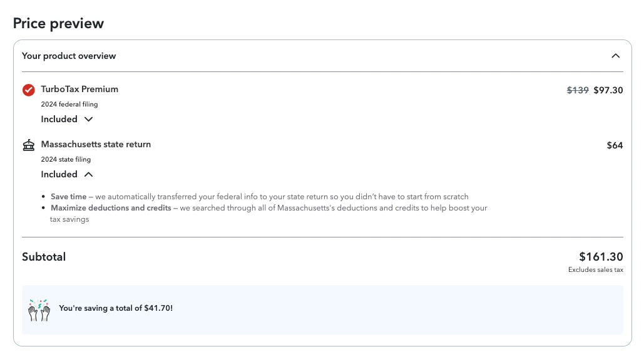This screenshot has height=354, width=644.
Task: Click the Save time bullet text
Action: point(260,197)
